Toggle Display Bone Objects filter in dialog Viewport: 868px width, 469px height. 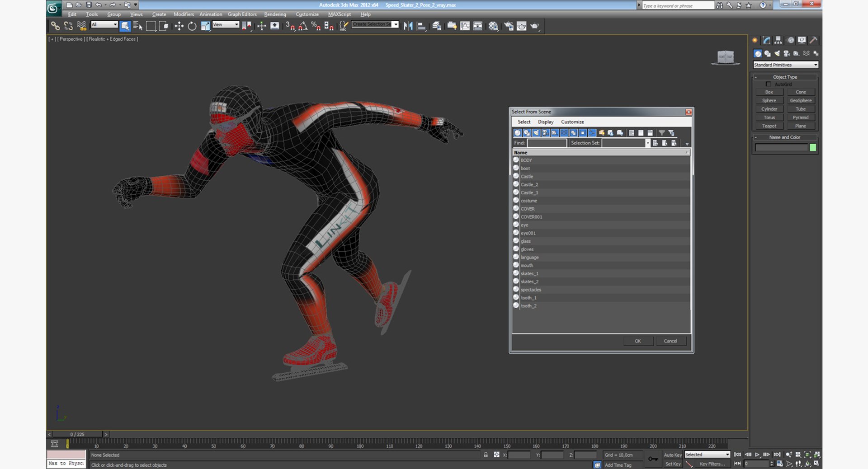coord(592,133)
